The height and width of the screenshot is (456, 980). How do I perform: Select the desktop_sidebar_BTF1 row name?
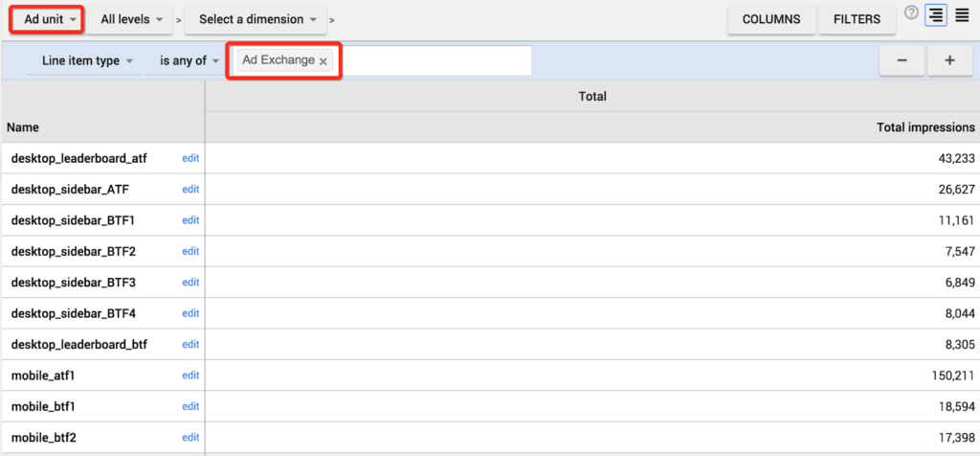point(73,220)
